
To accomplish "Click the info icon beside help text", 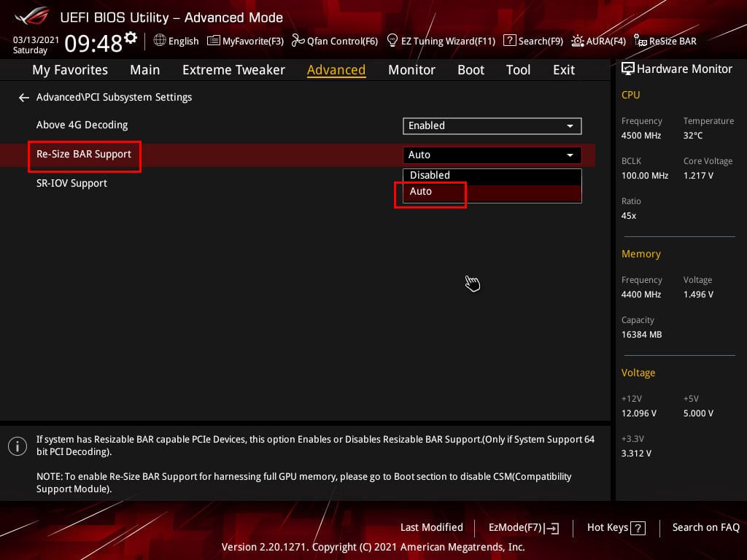I will pyautogui.click(x=18, y=446).
